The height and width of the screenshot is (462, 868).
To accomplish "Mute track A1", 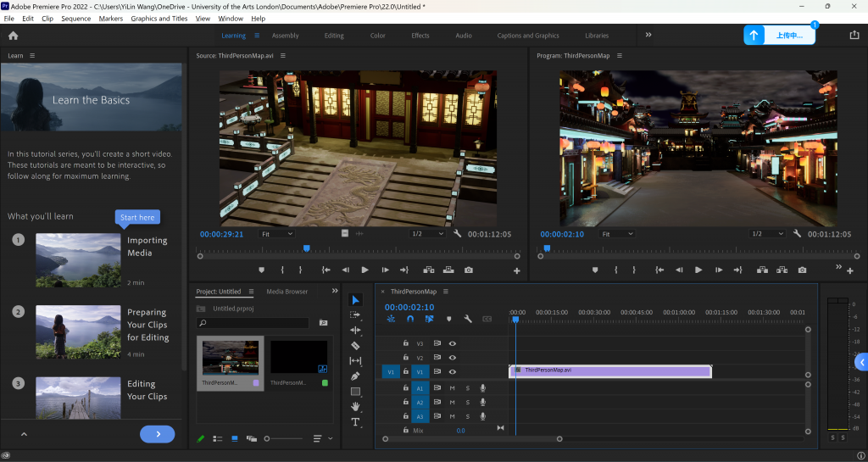I will [453, 388].
